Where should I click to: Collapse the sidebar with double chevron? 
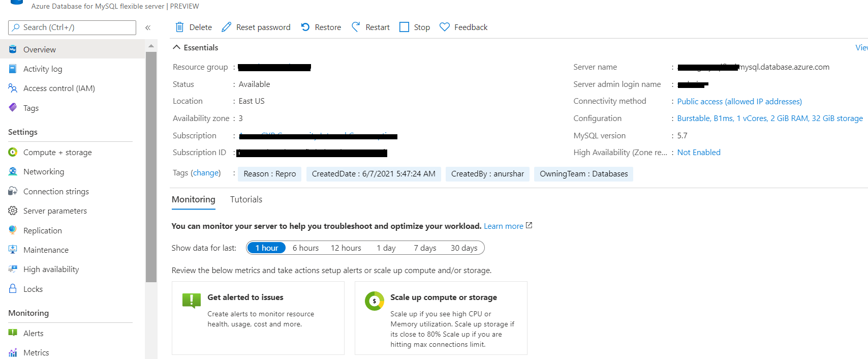(148, 27)
